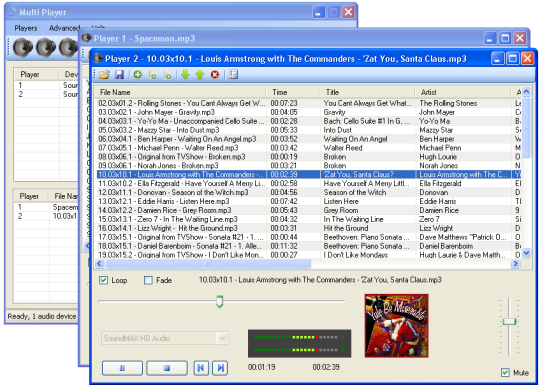Select Ben Harper - Waiting On An Angel.mp3
Viewport: 540px width, 385px height.
coord(308,139)
